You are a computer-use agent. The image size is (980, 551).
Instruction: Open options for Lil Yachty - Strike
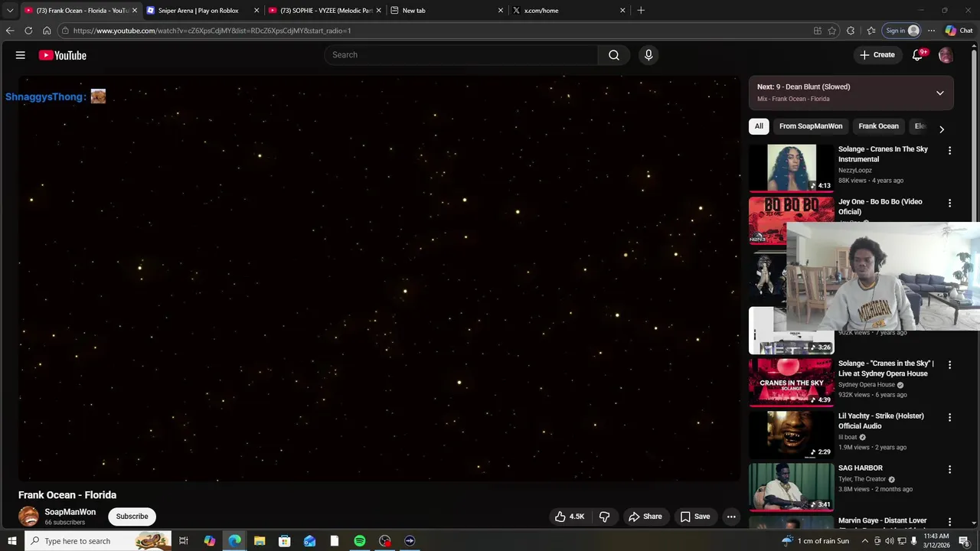click(x=949, y=418)
